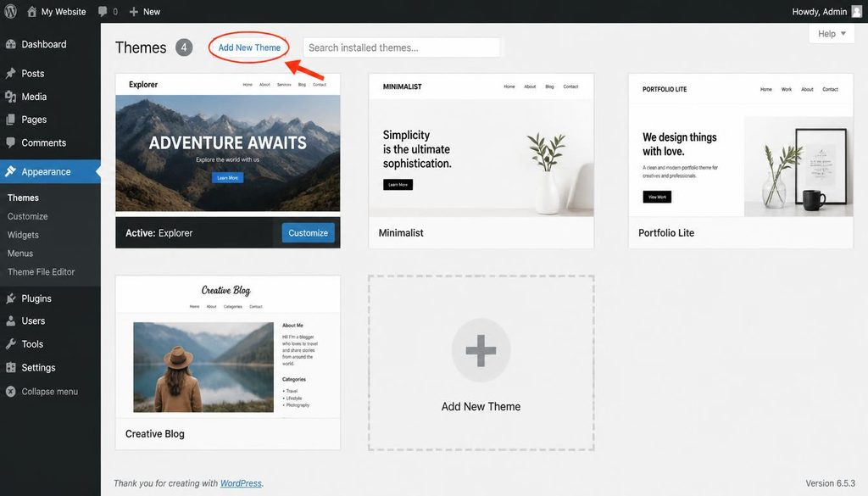
Task: Open the Widgets submenu item
Action: tap(23, 235)
